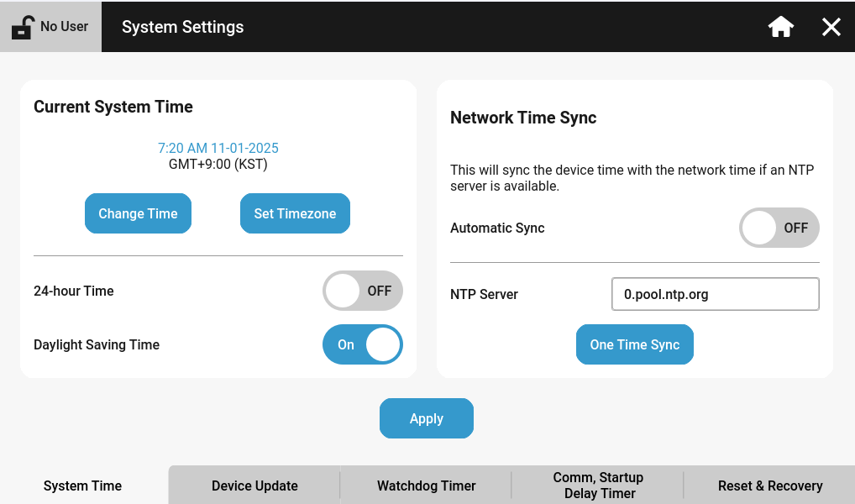Close System Settings with the X icon
855x504 pixels.
pyautogui.click(x=831, y=27)
